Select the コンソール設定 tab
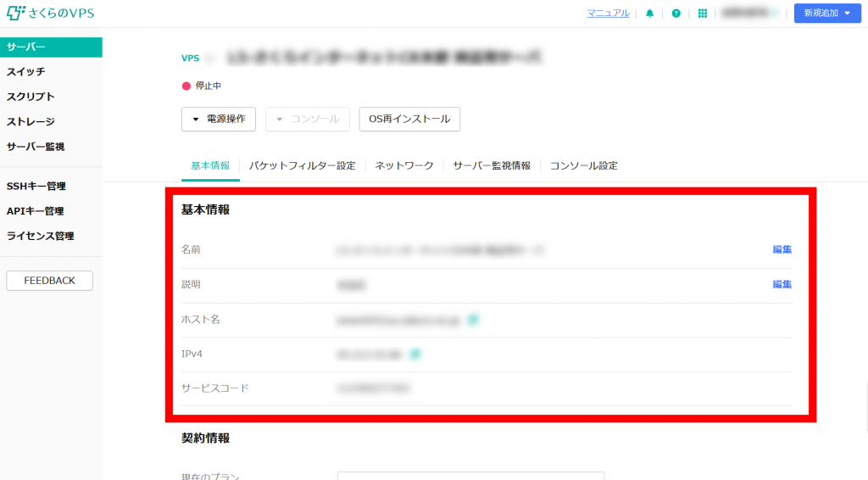The height and width of the screenshot is (480, 868). coord(584,165)
